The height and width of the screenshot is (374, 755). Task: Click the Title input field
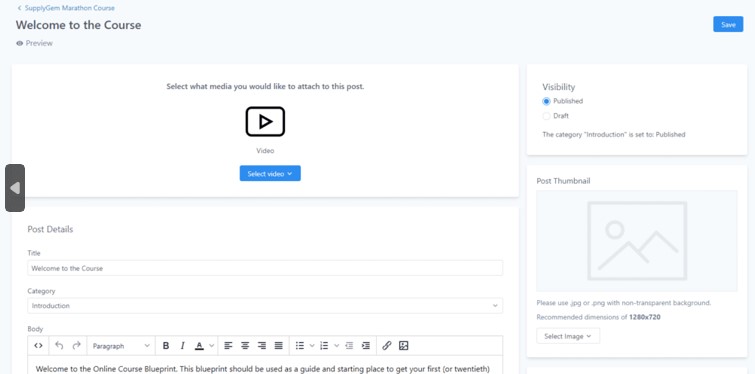tap(265, 268)
